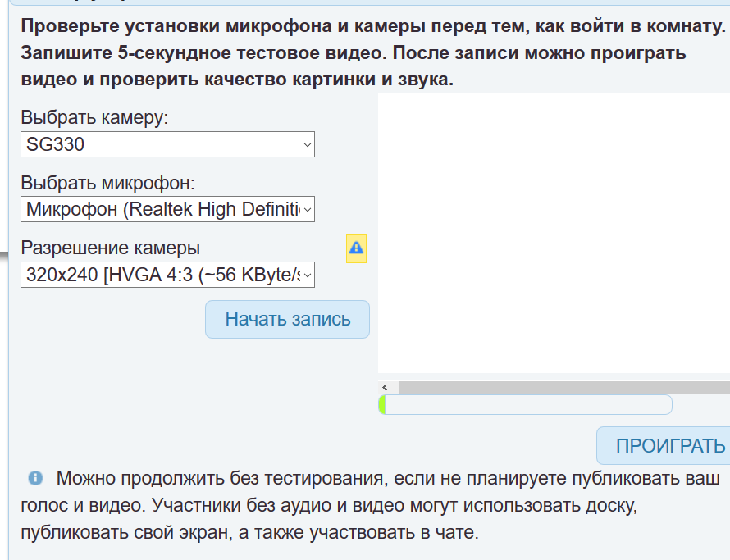Click the chevron arrow on the SG330 selector
The image size is (730, 560).
pos(308,145)
